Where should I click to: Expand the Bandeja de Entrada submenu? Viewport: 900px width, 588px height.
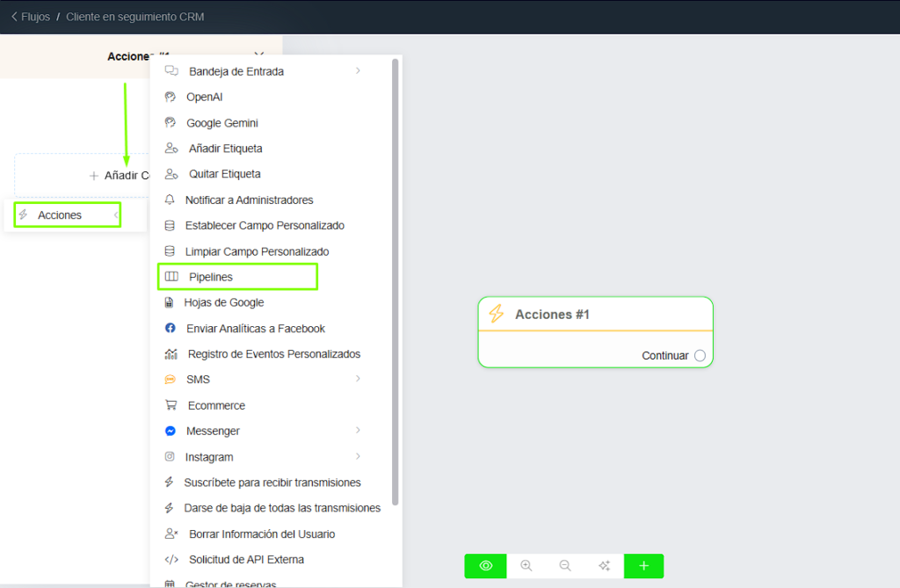point(358,70)
